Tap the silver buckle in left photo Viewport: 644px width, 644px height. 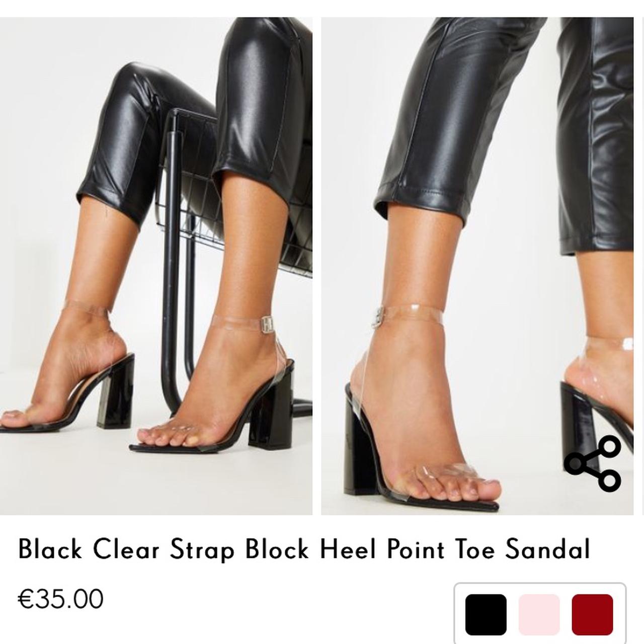point(268,325)
